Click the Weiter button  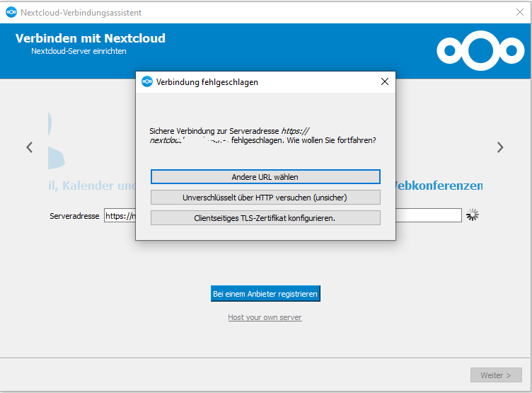[x=496, y=375]
